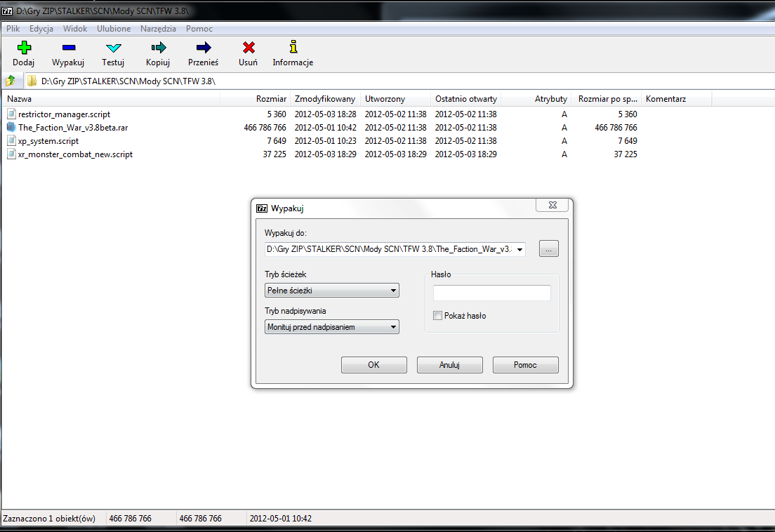Click the Pomoc button in dialog
Image resolution: width=775 pixels, height=532 pixels.
tap(525, 365)
